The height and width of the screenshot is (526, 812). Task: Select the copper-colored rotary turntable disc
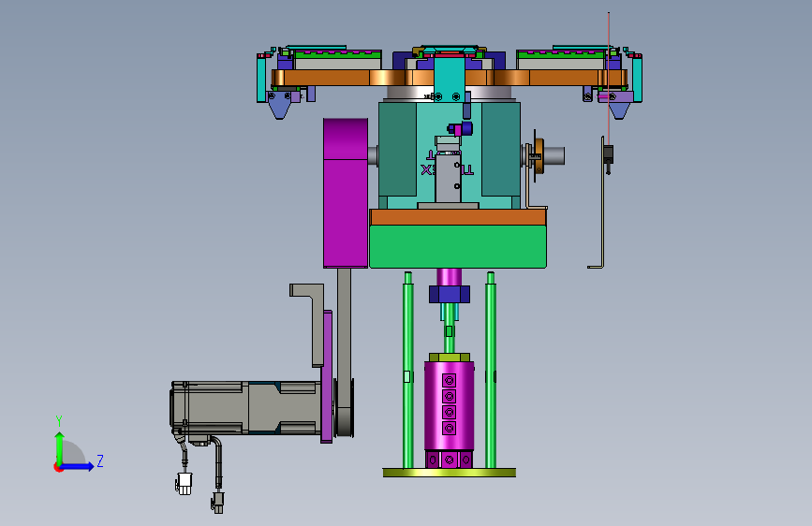click(x=450, y=78)
